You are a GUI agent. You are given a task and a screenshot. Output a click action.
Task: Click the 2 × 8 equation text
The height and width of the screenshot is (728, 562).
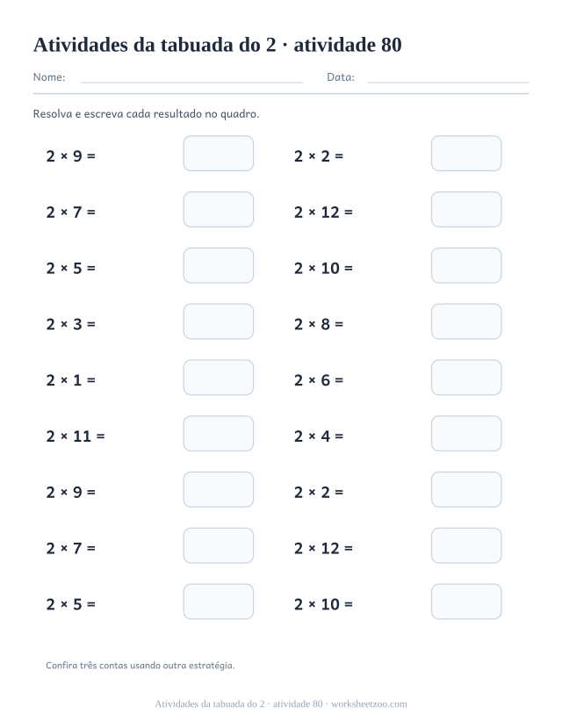point(319,324)
